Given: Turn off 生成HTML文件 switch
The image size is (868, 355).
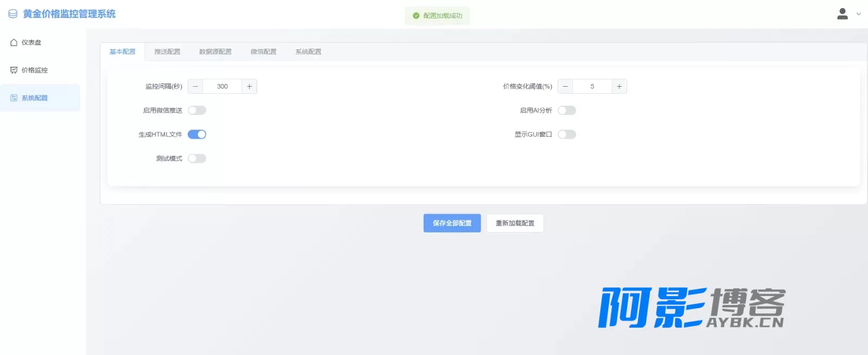Looking at the screenshot, I should [x=197, y=134].
